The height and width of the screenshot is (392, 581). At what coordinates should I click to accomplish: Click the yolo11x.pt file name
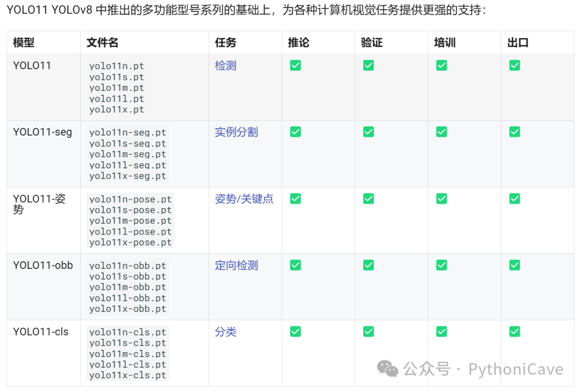point(116,110)
